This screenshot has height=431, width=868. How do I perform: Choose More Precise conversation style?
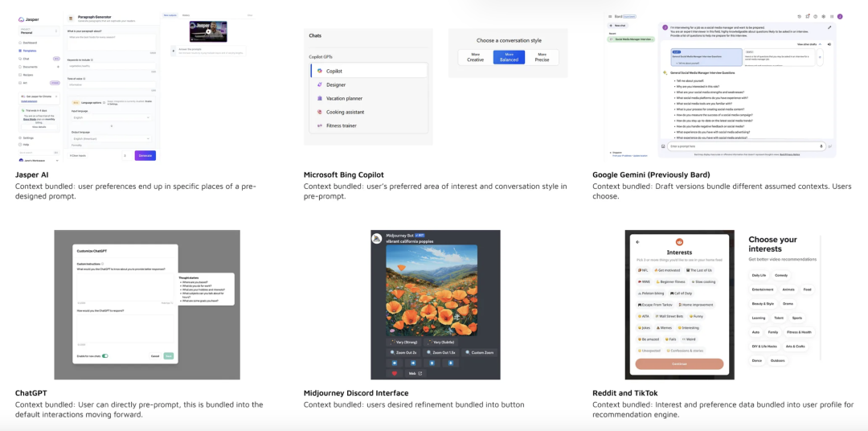[x=542, y=57]
